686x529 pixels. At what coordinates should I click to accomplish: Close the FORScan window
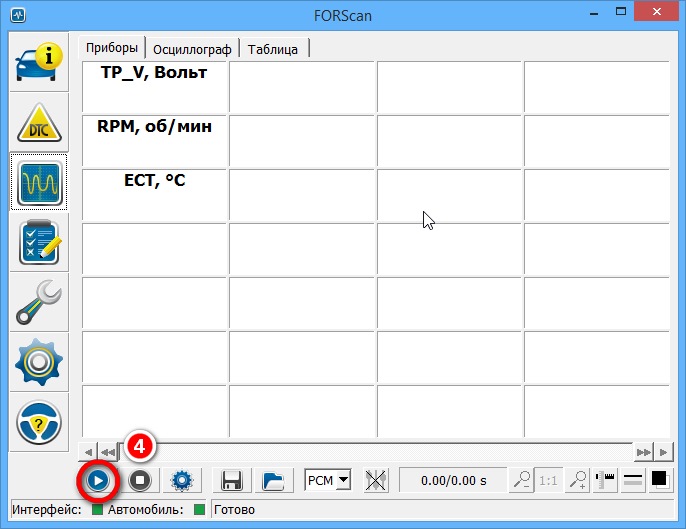[656, 12]
